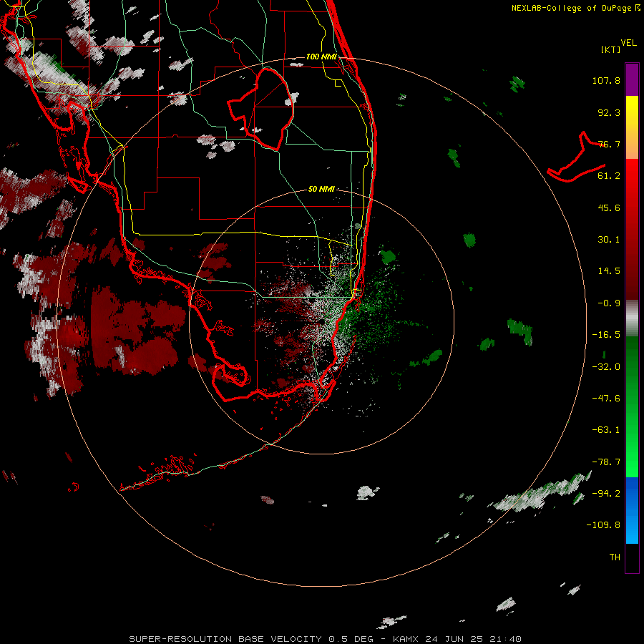Viewport: 644px width, 644px height.
Task: Select the 76.7 velocity scale value
Action: click(609, 144)
